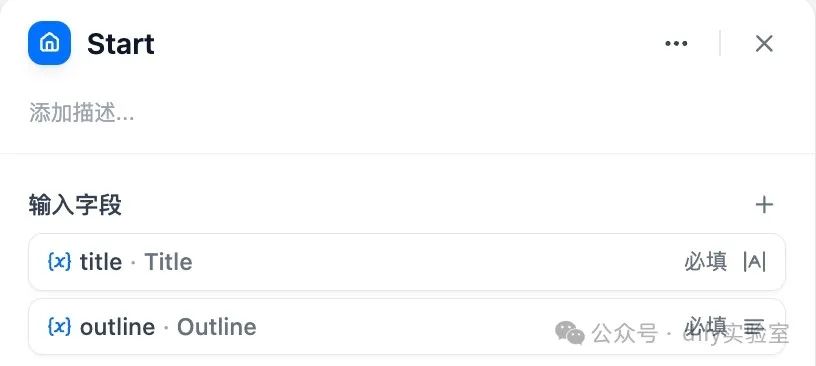The image size is (816, 366).
Task: Click the blue Start node home icon
Action: 49,43
